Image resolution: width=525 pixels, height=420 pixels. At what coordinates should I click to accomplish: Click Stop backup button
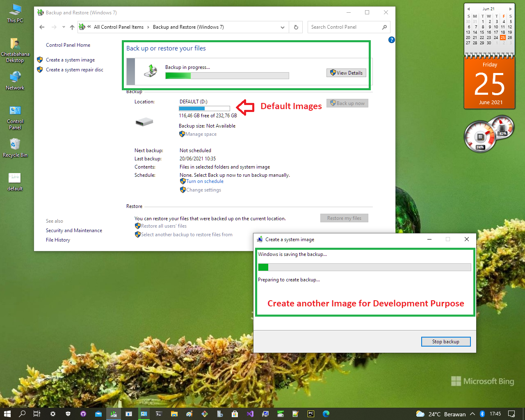446,342
